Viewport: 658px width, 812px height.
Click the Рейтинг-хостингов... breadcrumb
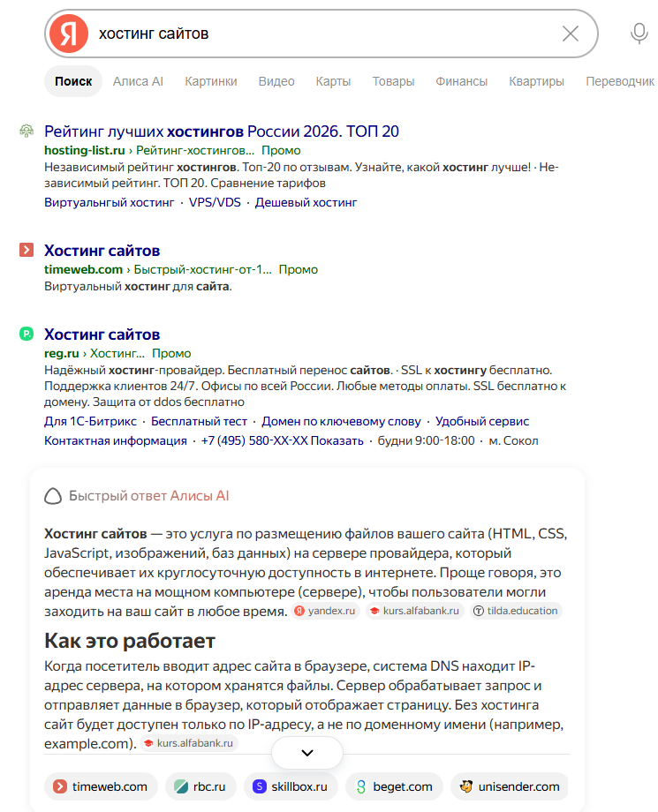(195, 150)
